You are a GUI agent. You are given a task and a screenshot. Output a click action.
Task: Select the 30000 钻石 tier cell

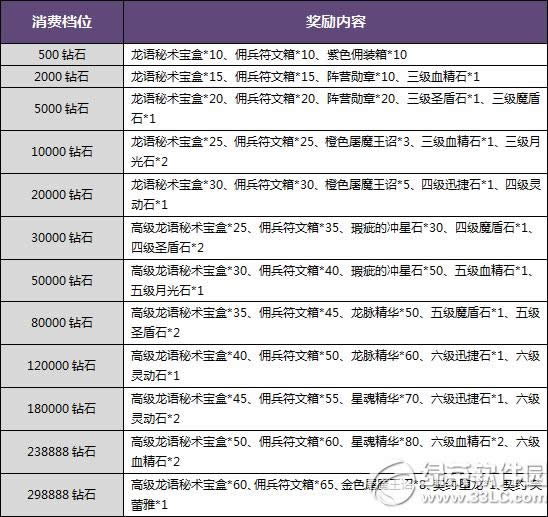coord(62,238)
